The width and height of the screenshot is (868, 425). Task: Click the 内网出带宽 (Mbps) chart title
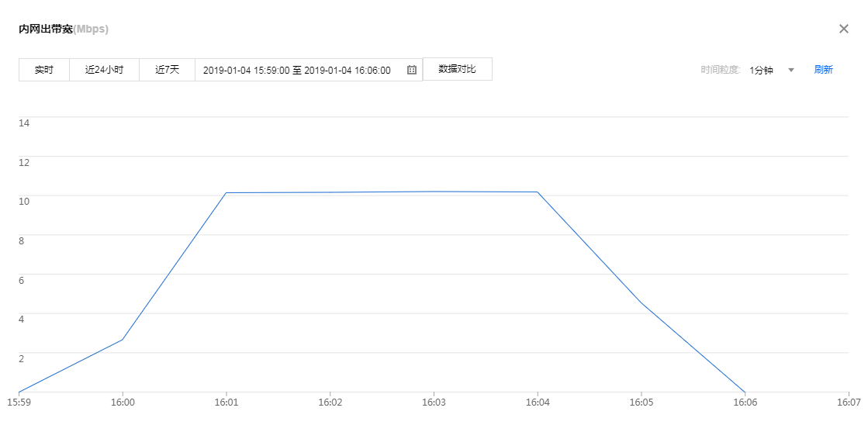point(64,29)
